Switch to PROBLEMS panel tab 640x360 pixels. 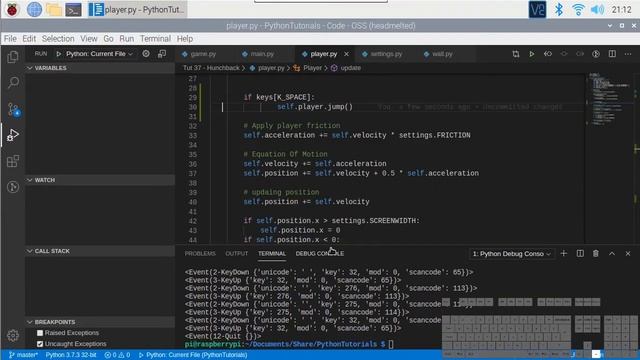(x=200, y=253)
